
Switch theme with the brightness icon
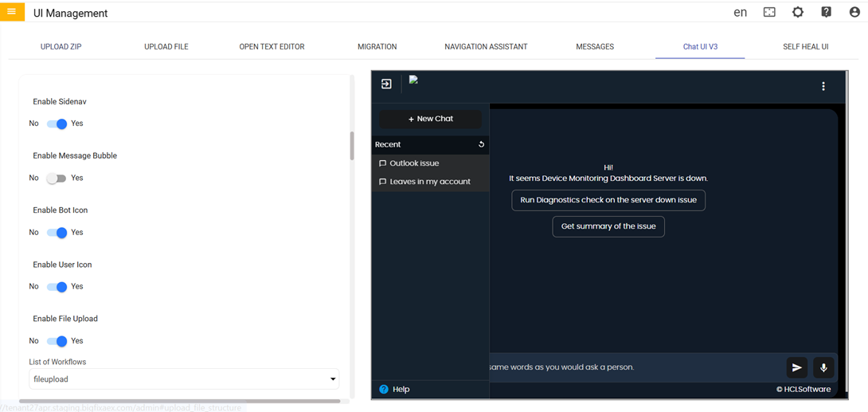tap(798, 12)
